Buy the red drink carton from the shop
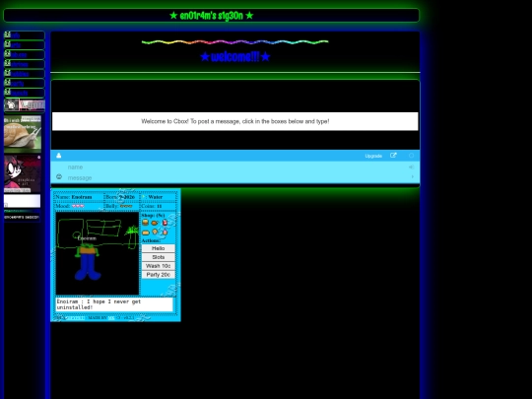 click(165, 223)
